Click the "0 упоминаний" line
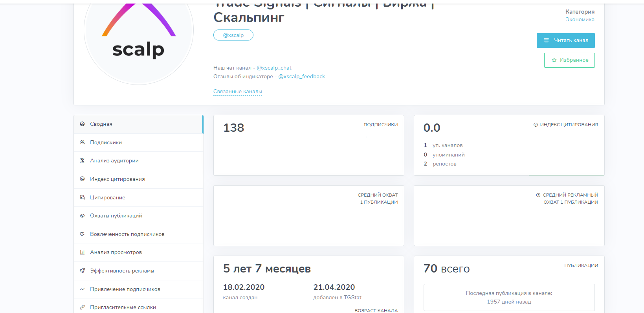Viewport: 644px width, 313px height. (444, 155)
